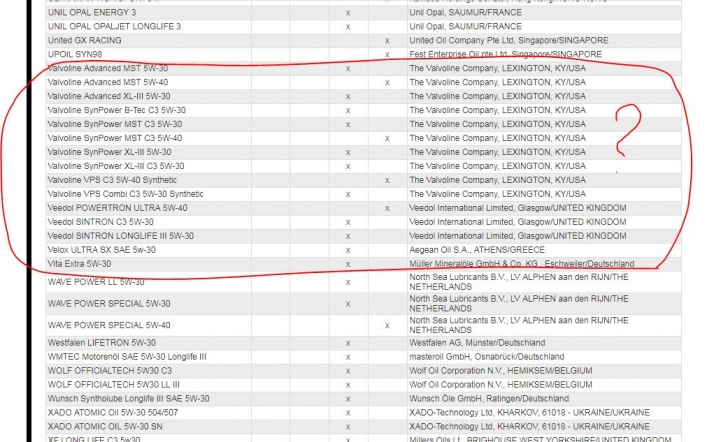Click 'WMTEC Motorenöl SAE 5W-30 Longlife III'
721x442 pixels.
tap(127, 357)
